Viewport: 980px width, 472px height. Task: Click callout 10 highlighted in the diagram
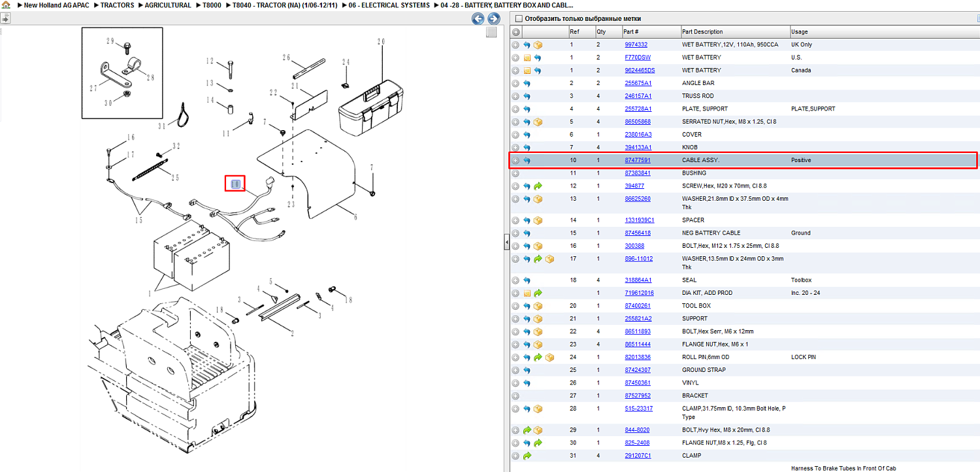pos(235,184)
